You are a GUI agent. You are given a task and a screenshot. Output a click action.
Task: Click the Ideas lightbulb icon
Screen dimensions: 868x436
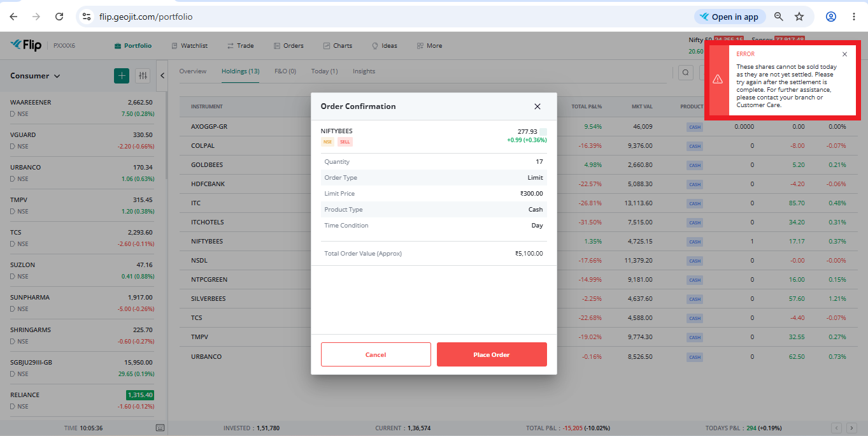click(x=375, y=46)
